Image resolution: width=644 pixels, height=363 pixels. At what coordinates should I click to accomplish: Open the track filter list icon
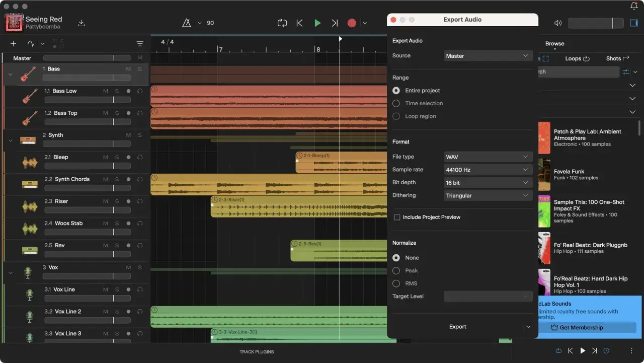pyautogui.click(x=140, y=44)
